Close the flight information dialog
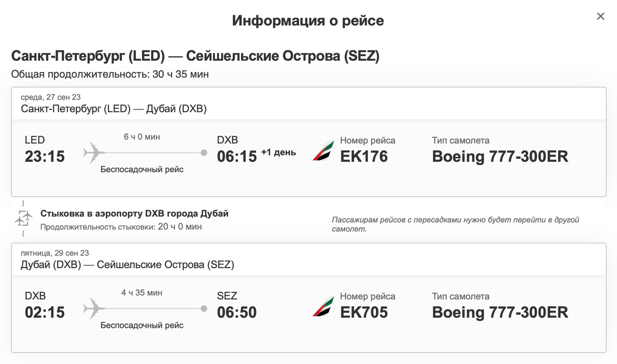This screenshot has width=617, height=364. coord(600,16)
